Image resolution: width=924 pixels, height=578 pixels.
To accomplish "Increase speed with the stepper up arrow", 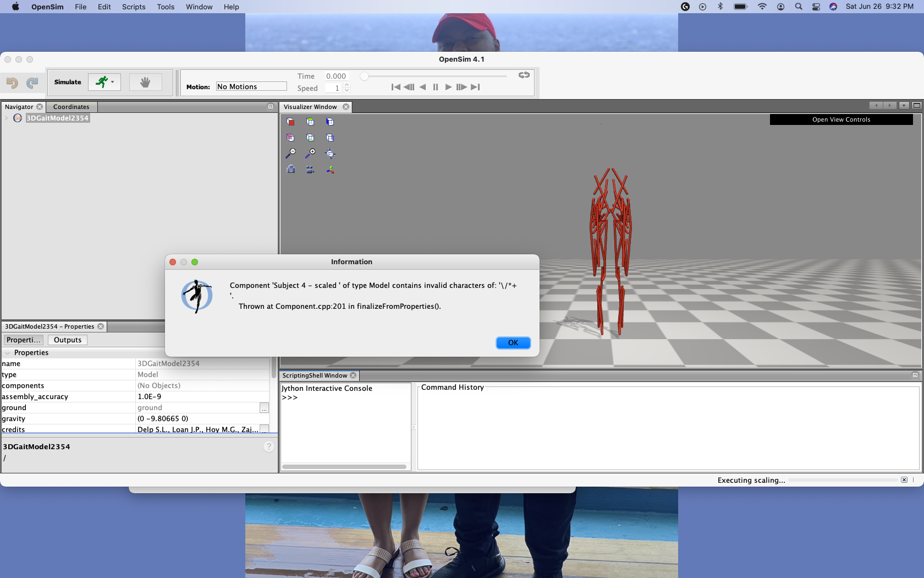I will (346, 85).
